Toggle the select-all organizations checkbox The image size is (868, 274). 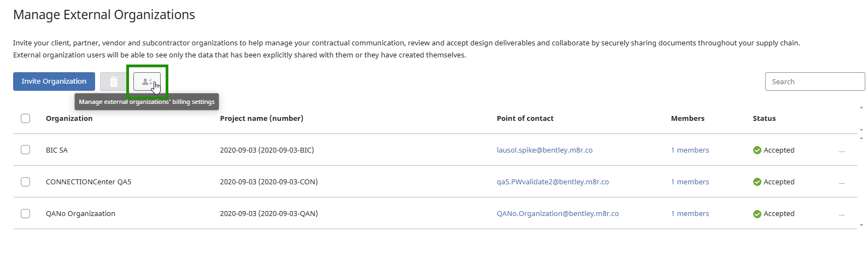tap(26, 119)
